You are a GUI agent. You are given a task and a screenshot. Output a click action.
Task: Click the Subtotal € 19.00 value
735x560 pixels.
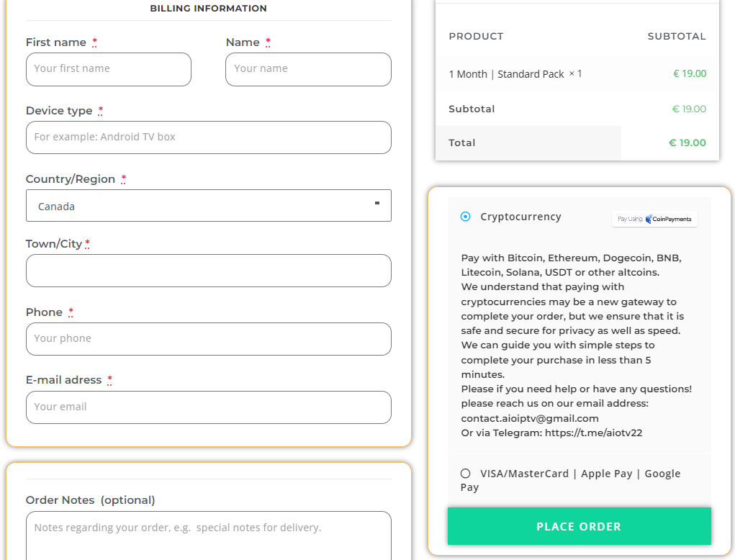click(x=689, y=109)
